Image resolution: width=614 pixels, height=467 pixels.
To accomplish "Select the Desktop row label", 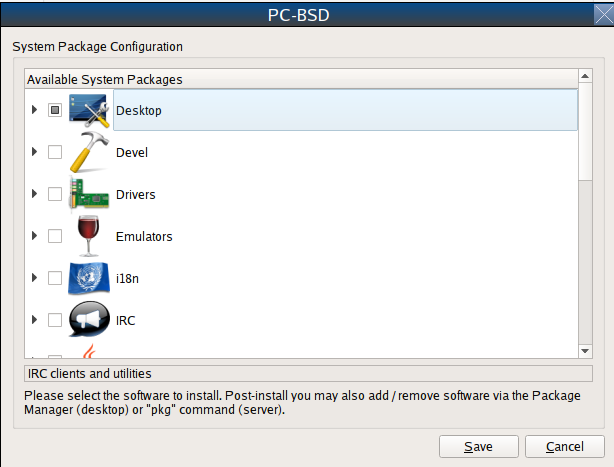I will [x=139, y=111].
